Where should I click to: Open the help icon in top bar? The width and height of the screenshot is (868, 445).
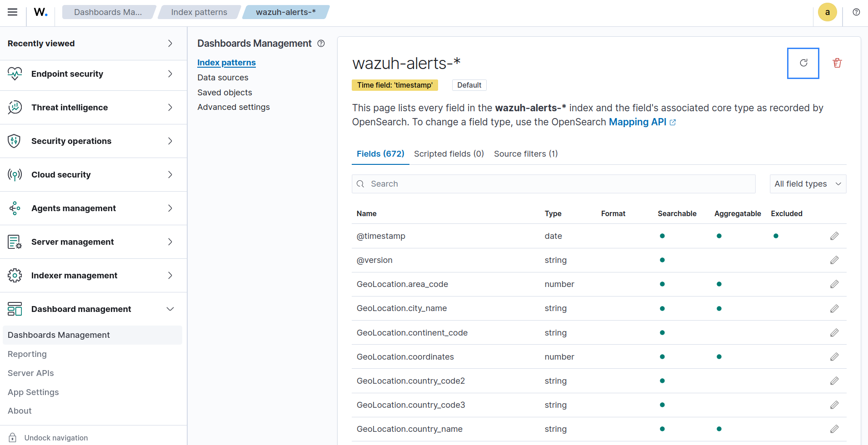[x=856, y=12]
